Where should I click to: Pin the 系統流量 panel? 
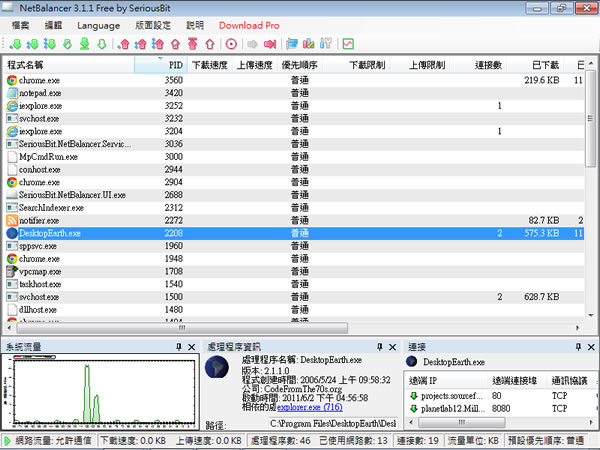coord(178,346)
